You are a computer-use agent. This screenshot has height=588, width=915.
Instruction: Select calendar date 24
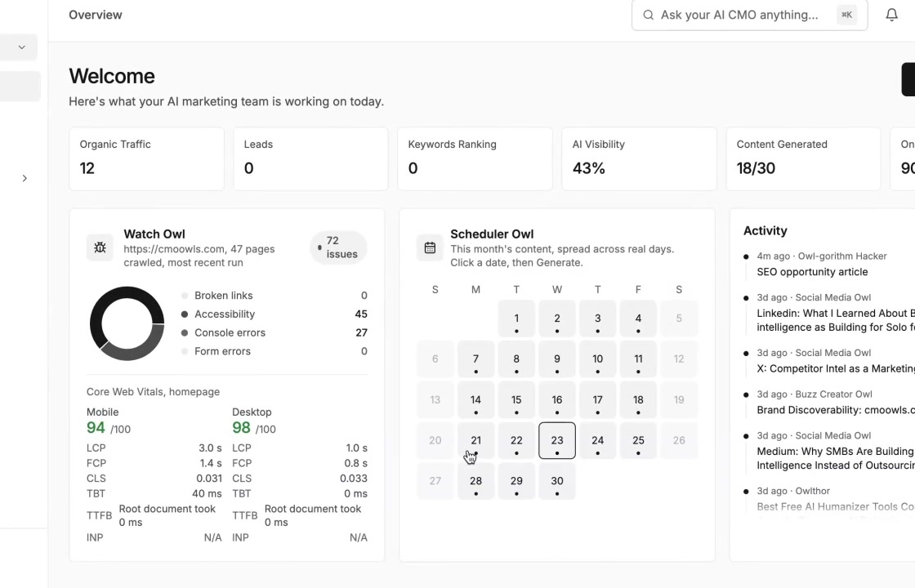coord(597,440)
